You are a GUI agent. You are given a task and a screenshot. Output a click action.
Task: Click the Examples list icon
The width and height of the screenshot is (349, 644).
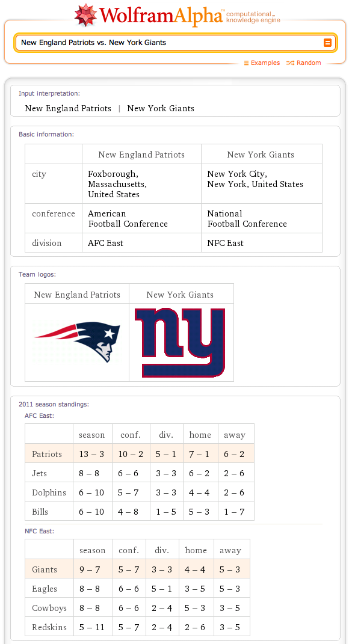(246, 63)
